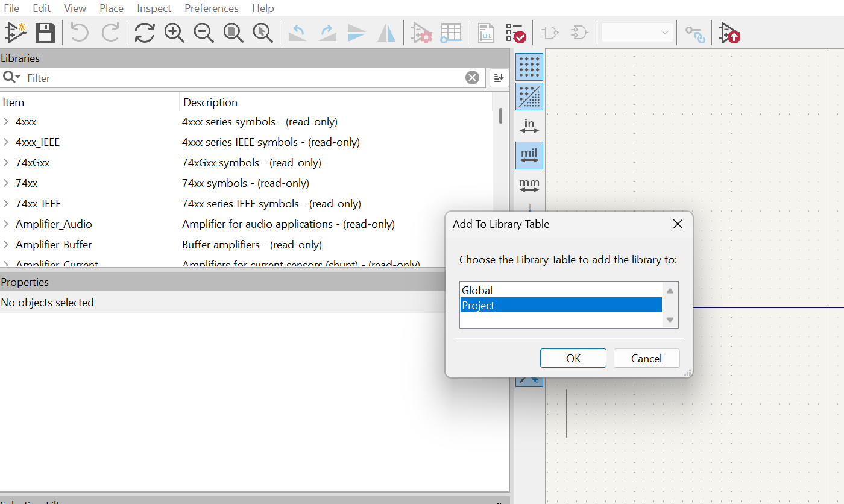Click the search magnifier in Libraries filter
Screen dimensions: 844x504
click(11, 77)
